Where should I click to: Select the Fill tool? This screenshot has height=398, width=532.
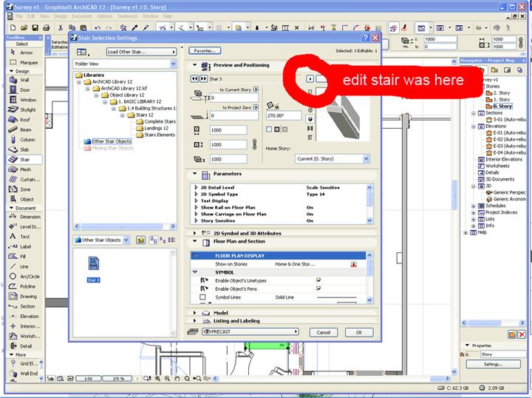(24, 257)
